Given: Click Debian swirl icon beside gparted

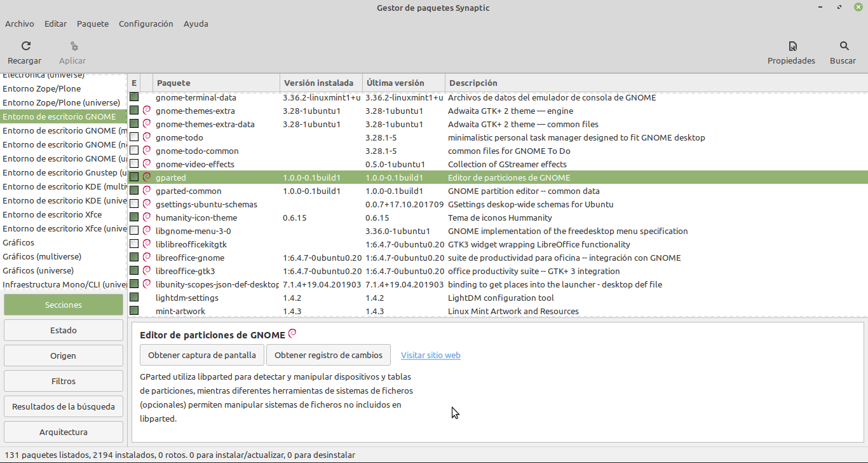Looking at the screenshot, I should pos(147,177).
